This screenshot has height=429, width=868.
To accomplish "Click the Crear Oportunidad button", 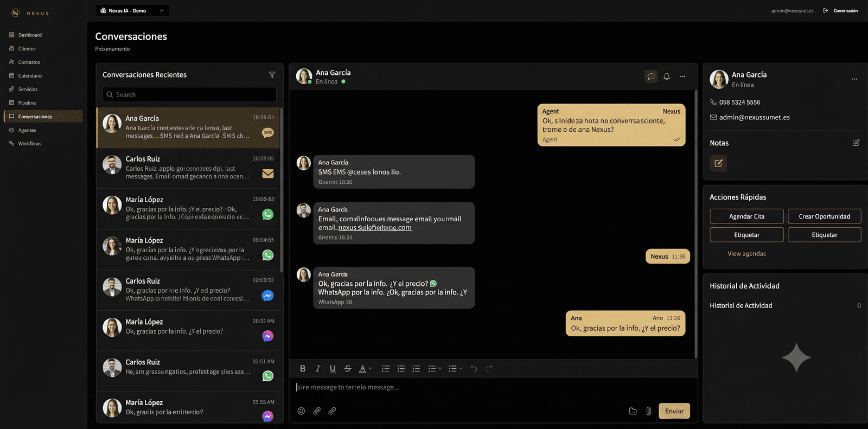I will [x=824, y=216].
